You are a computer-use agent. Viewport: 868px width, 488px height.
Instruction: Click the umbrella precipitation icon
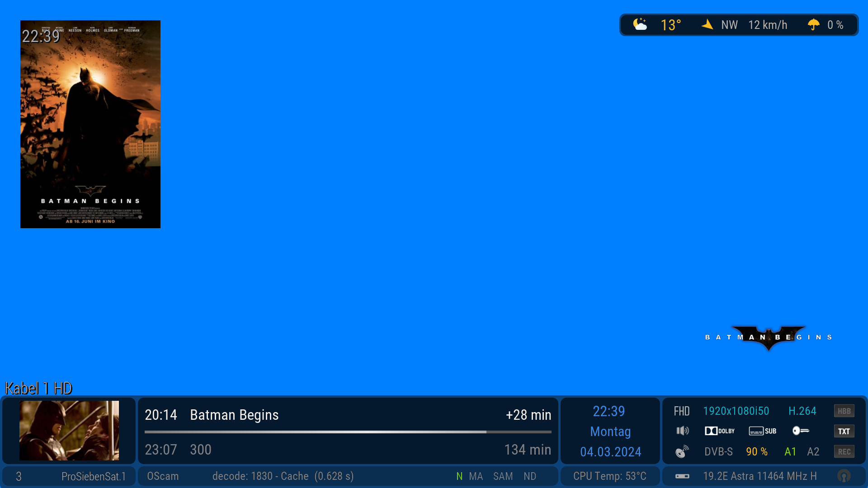coord(813,24)
